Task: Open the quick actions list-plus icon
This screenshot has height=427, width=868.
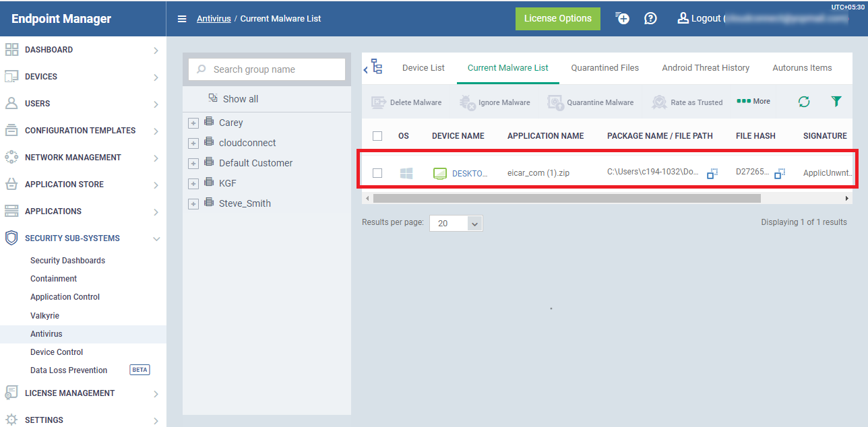Action: (x=623, y=18)
